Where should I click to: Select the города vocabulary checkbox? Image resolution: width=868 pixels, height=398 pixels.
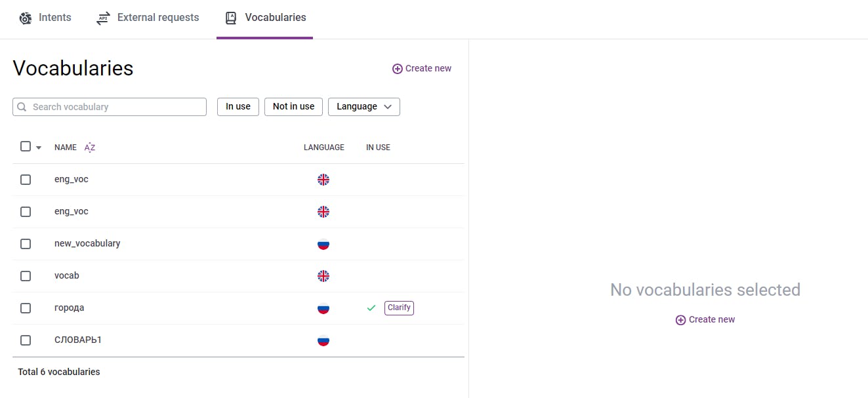(x=26, y=308)
